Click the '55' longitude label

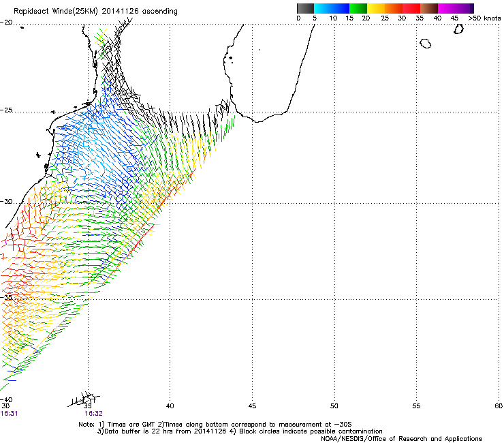(x=416, y=406)
